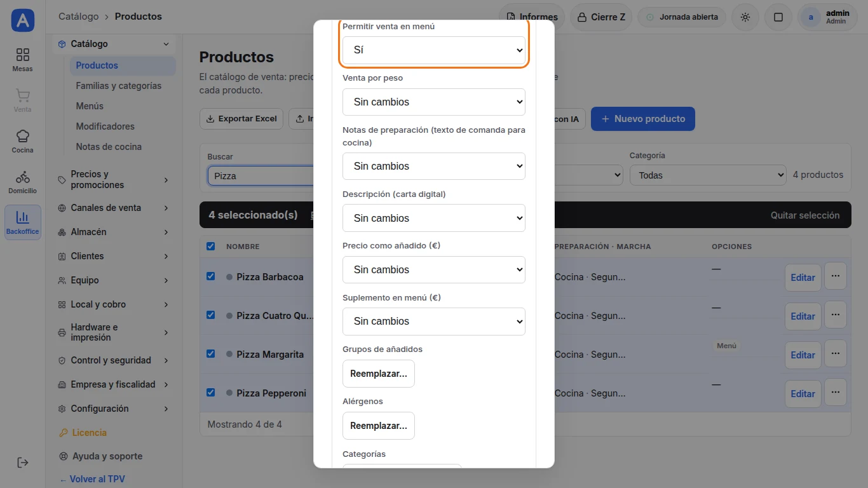Viewport: 868px width, 488px height.
Task: Click the Volver al TPV link
Action: 92,479
